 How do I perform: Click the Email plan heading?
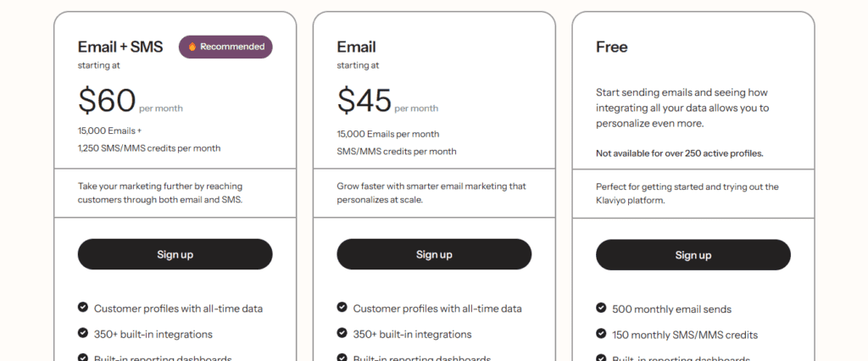pos(356,47)
